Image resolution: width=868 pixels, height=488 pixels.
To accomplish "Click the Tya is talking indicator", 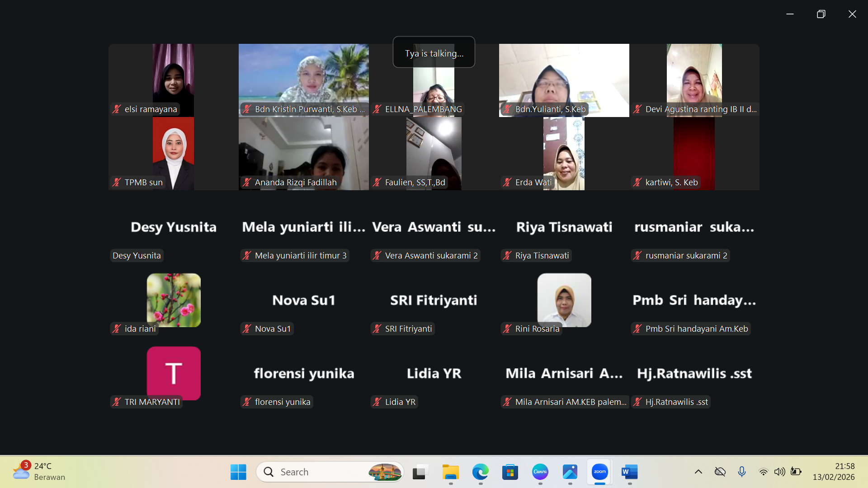I will [x=434, y=52].
